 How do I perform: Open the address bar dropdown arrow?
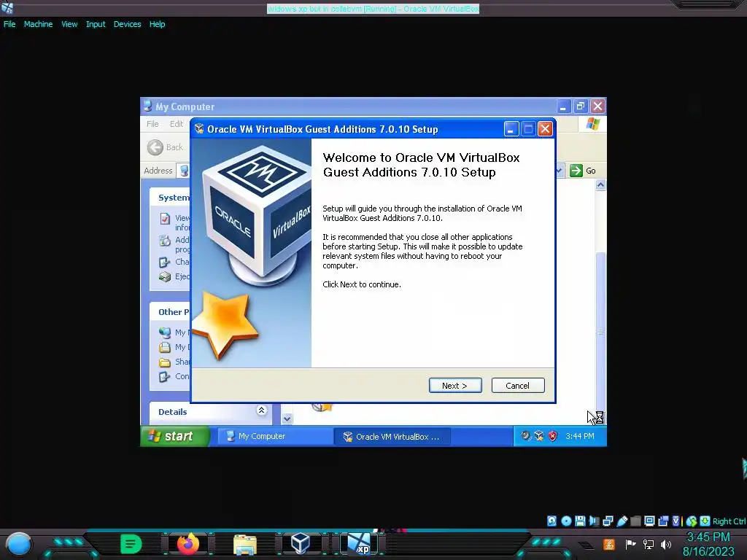[x=560, y=171]
